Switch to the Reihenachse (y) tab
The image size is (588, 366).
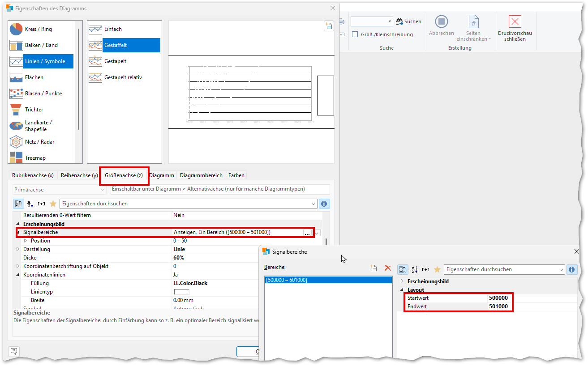[x=79, y=175]
